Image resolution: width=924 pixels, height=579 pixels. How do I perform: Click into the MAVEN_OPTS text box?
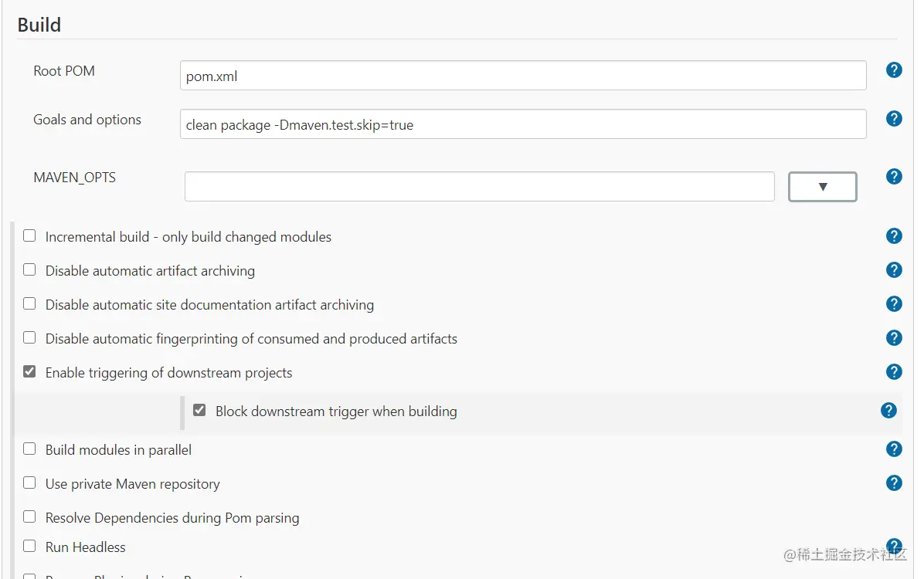(479, 187)
